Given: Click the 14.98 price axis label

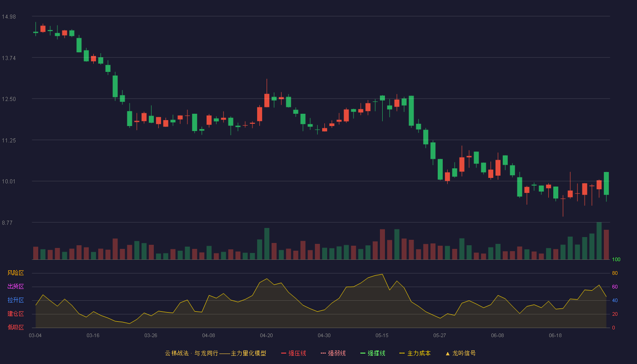Looking at the screenshot, I should coord(9,17).
